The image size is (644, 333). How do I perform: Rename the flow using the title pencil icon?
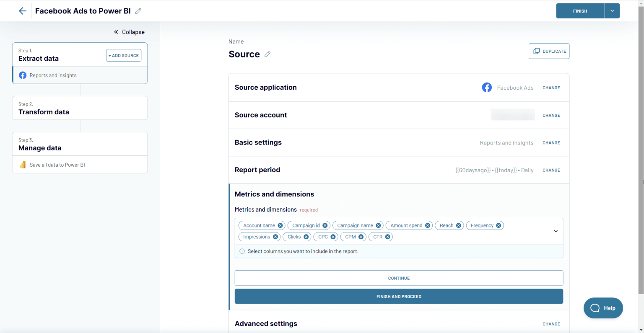point(138,11)
